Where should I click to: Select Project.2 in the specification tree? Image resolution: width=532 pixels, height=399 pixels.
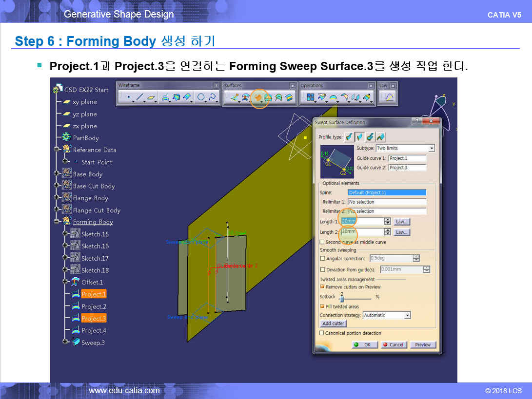tap(94, 306)
